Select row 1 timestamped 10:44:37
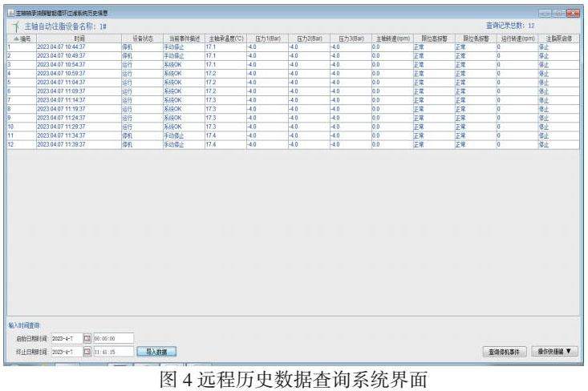 (x=61, y=46)
